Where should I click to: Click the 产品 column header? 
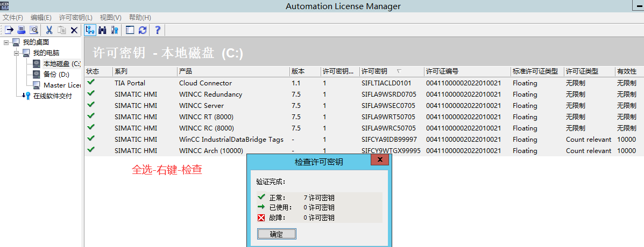[233, 71]
